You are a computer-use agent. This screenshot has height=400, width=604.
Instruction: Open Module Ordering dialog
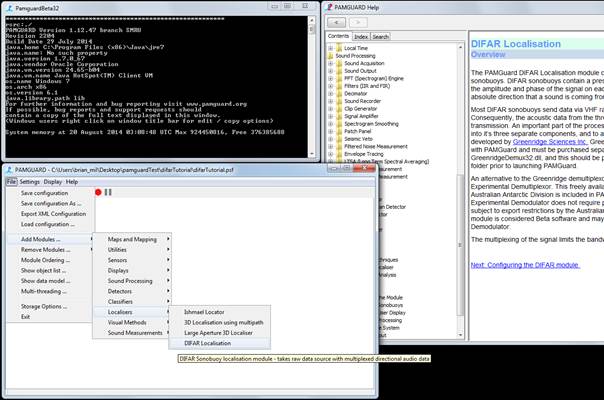click(x=50, y=260)
